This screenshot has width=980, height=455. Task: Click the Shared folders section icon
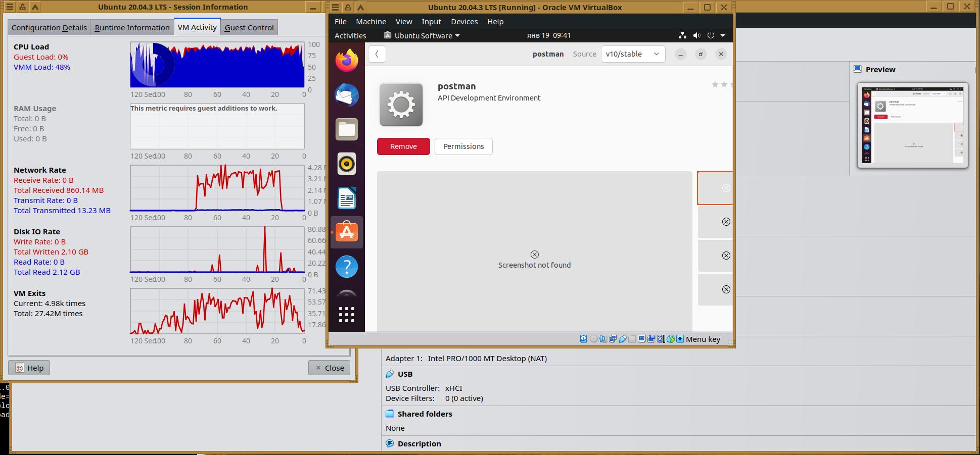pos(390,414)
